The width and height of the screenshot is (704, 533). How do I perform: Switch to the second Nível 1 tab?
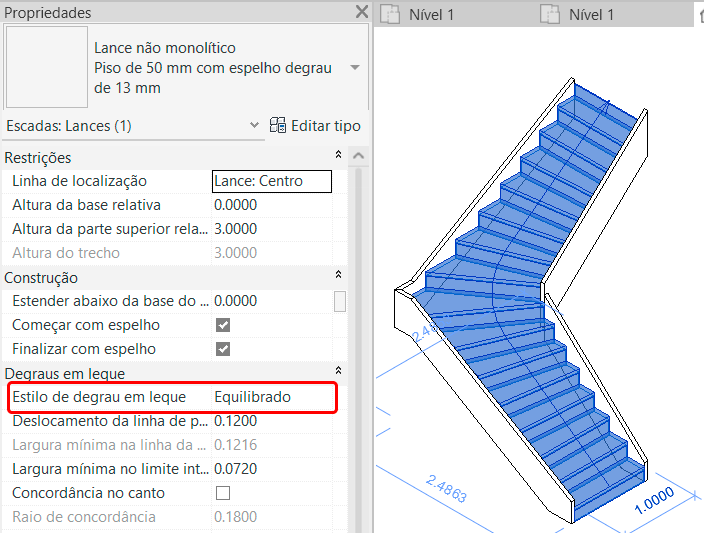point(590,14)
